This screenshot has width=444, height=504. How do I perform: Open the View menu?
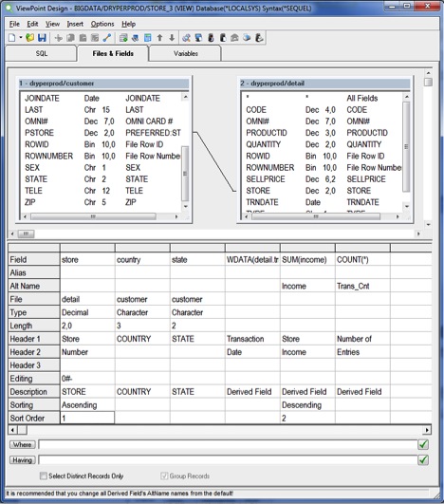click(52, 24)
